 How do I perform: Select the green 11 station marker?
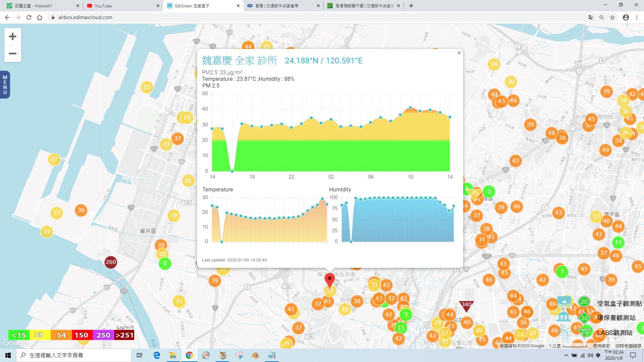pos(618,242)
